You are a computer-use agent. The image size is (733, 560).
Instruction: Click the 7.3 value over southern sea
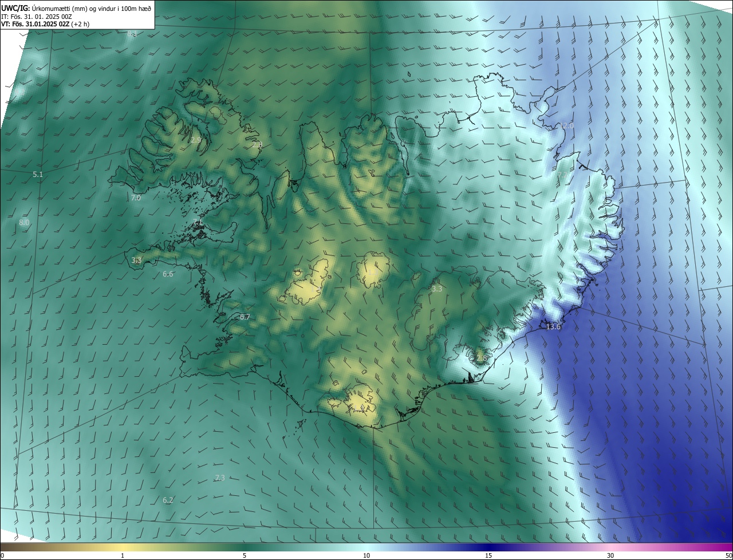[220, 478]
